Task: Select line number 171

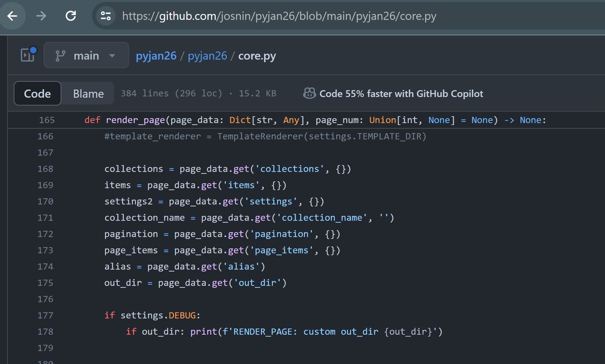Action: click(x=45, y=218)
